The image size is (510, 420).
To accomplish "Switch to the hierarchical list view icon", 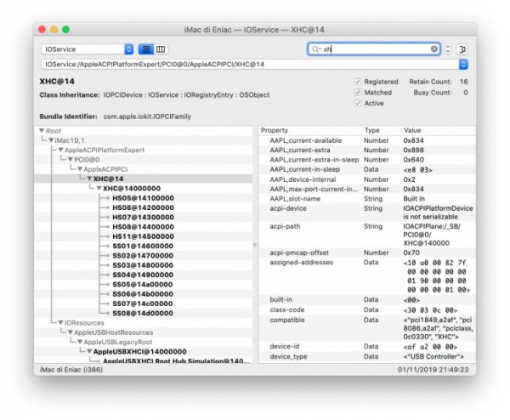I will pyautogui.click(x=145, y=49).
